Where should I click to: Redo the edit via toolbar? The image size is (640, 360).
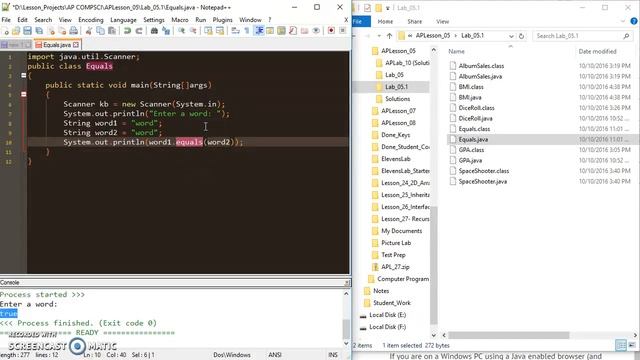(139, 31)
